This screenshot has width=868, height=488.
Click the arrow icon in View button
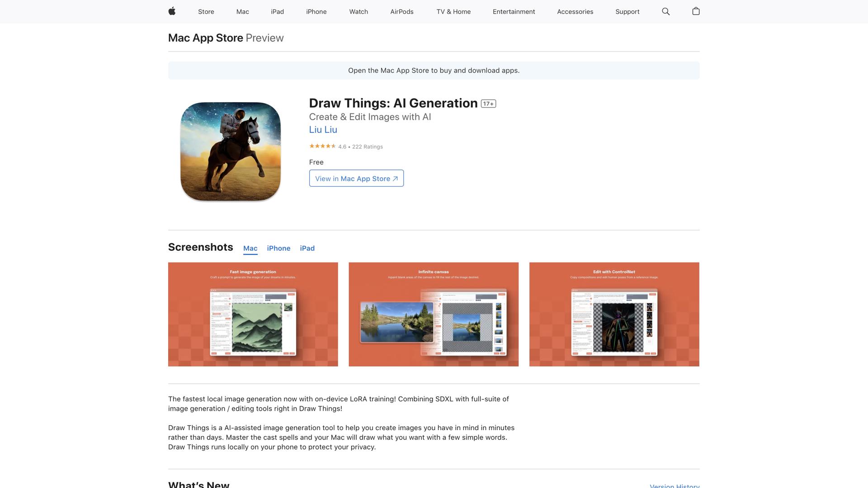395,178
